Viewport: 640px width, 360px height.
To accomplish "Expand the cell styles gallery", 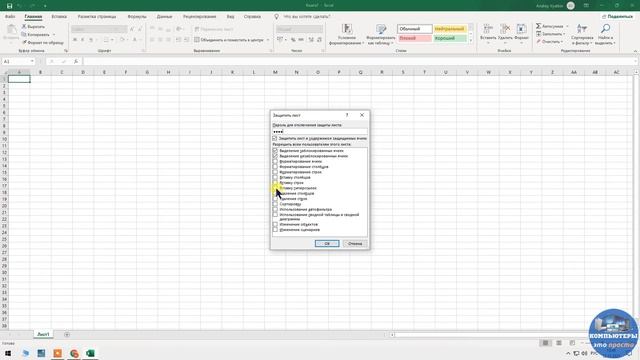I will coord(471,41).
